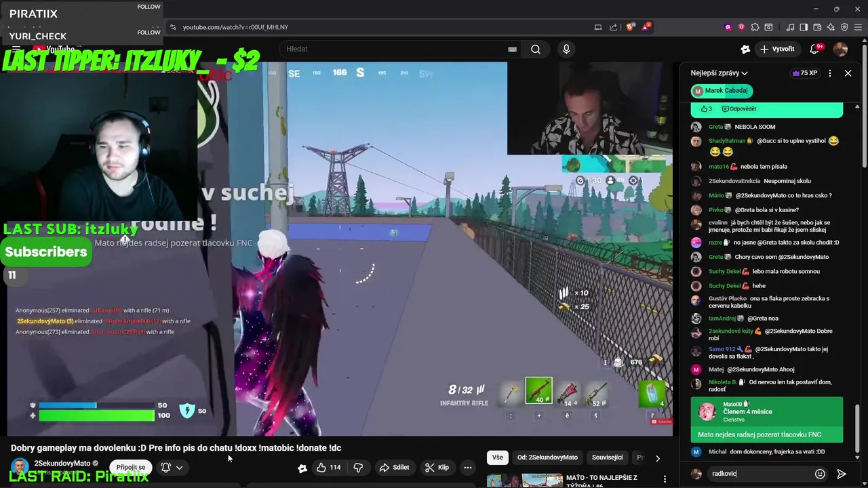
Task: Click the 2Sekundové kúty chat username
Action: (731, 331)
